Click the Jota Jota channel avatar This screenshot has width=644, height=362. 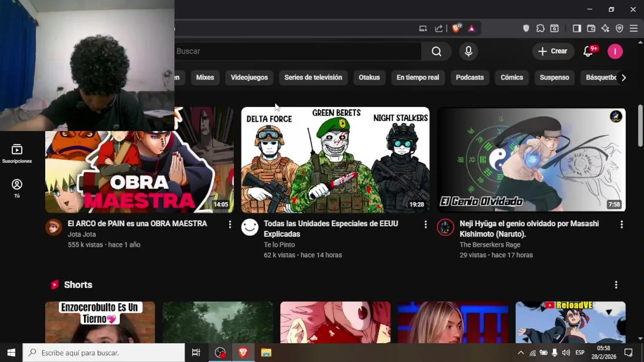click(x=53, y=227)
